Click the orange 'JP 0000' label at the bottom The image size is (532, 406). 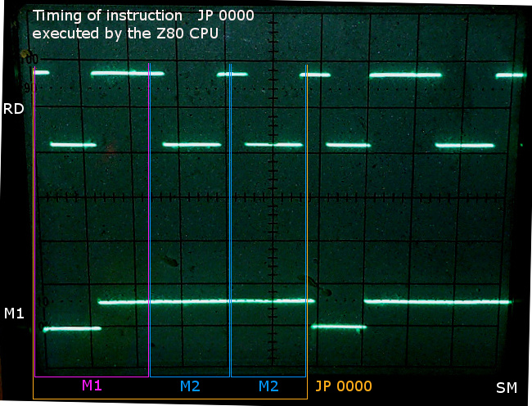pos(344,386)
